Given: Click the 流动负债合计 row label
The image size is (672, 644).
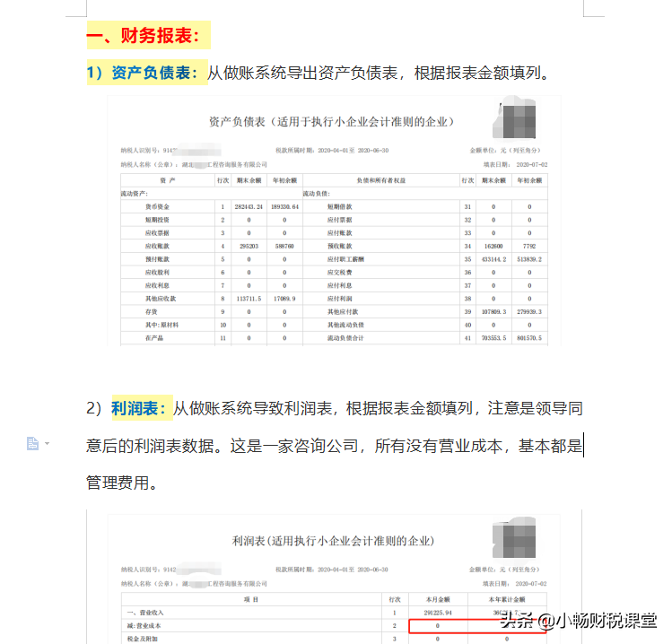Looking at the screenshot, I should [x=345, y=337].
